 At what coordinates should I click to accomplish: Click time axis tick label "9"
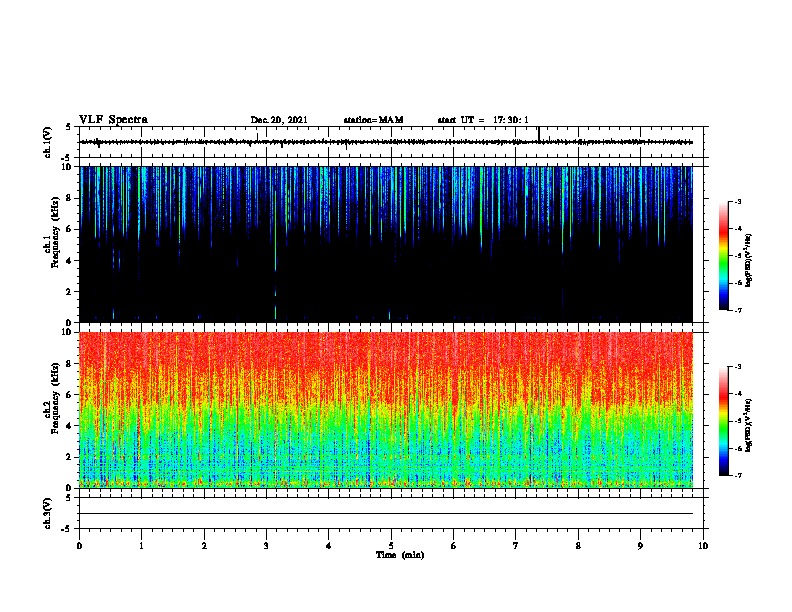pos(640,546)
